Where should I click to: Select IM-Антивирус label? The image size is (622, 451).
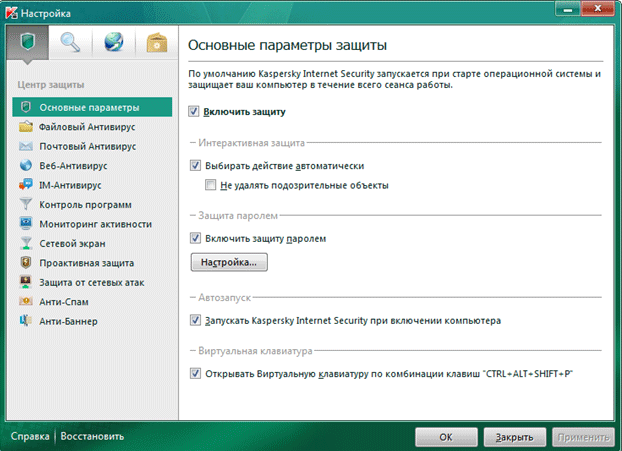(x=70, y=185)
